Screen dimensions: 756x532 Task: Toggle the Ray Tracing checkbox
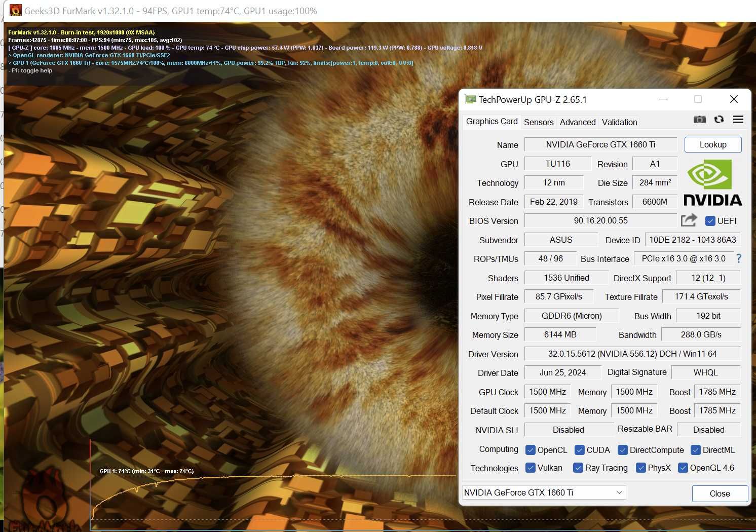tap(578, 468)
